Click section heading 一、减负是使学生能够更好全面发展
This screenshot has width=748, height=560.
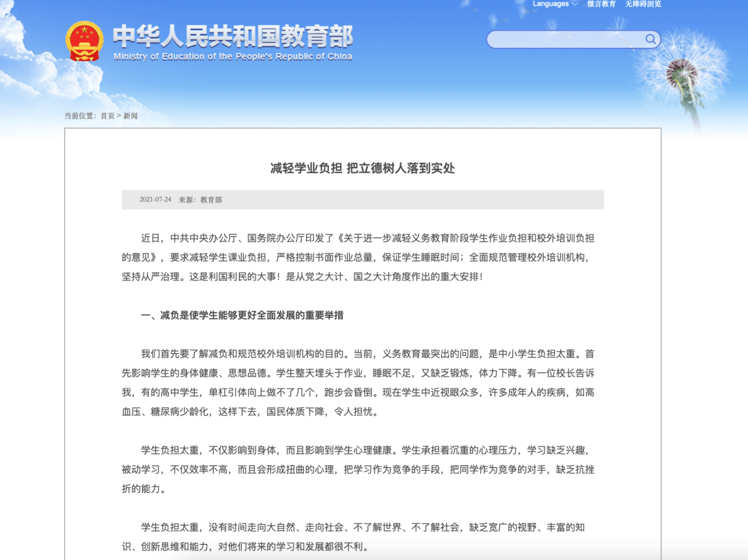[242, 316]
